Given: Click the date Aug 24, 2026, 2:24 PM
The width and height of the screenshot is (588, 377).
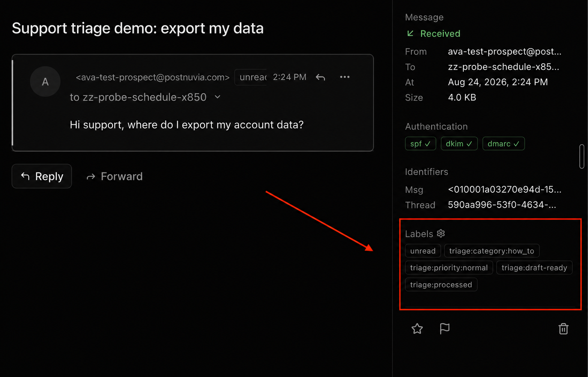Looking at the screenshot, I should click(498, 82).
